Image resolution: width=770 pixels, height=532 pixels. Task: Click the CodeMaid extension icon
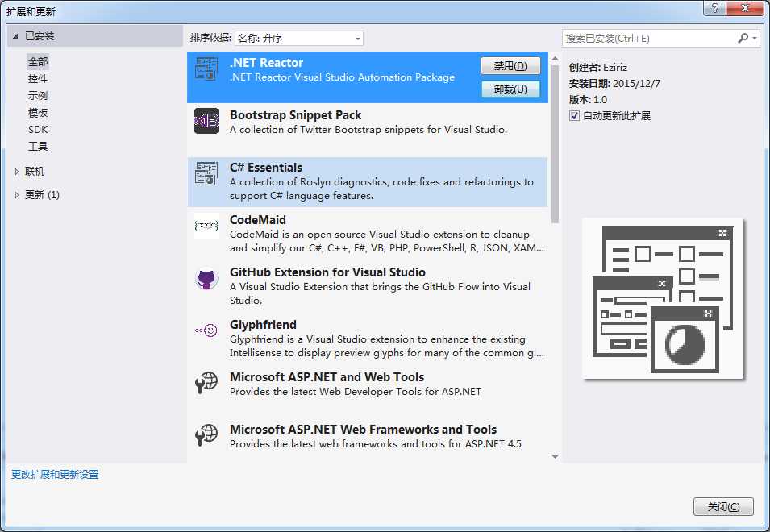pyautogui.click(x=206, y=225)
